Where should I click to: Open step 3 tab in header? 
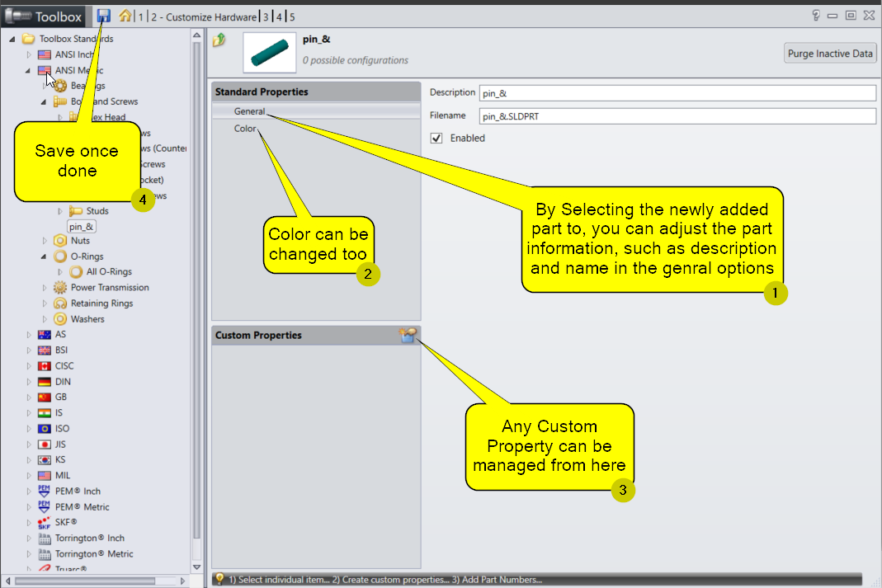(265, 16)
